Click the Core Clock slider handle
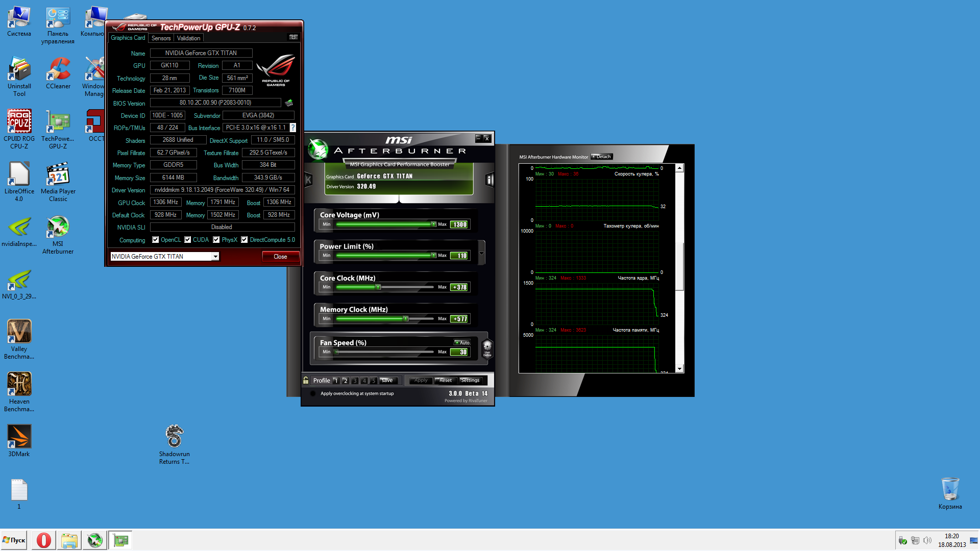The image size is (980, 551). [x=378, y=287]
